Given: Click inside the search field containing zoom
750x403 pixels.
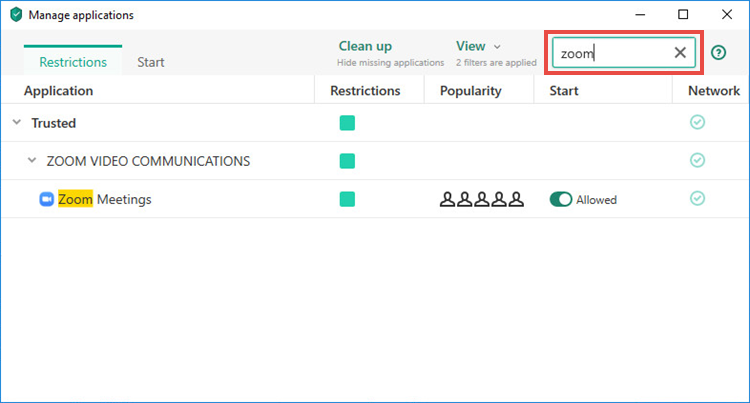Looking at the screenshot, I should (613, 53).
